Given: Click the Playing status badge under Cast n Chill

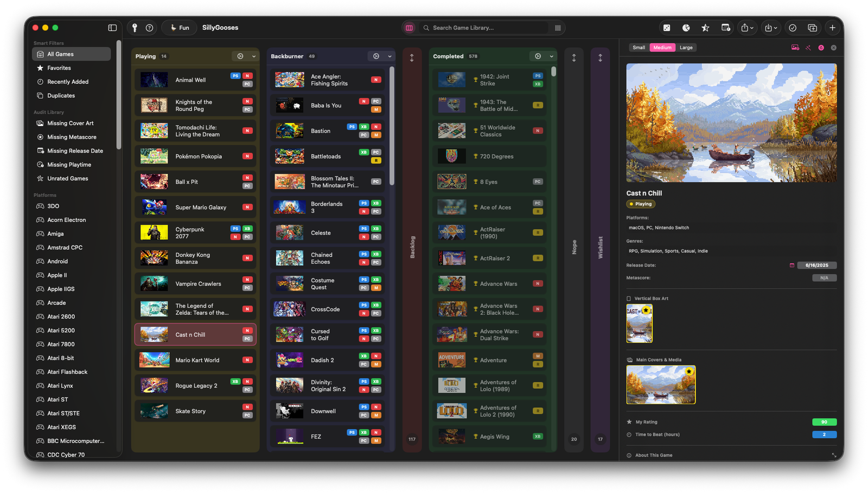Looking at the screenshot, I should (x=641, y=204).
